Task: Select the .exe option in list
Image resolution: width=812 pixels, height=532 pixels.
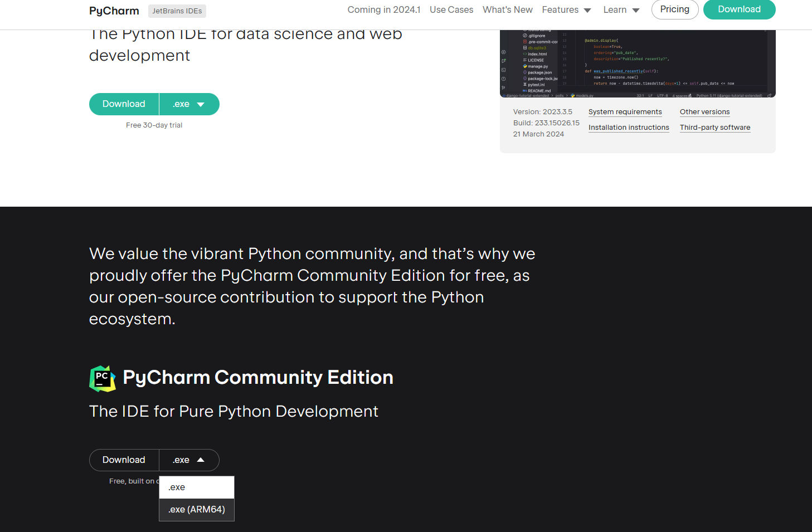Action: 197,487
